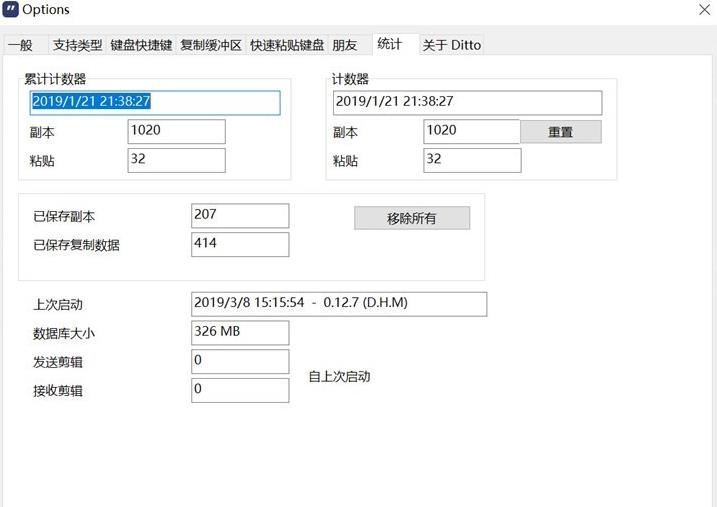Click the 发送剪辑 field
717x507 pixels.
point(240,362)
